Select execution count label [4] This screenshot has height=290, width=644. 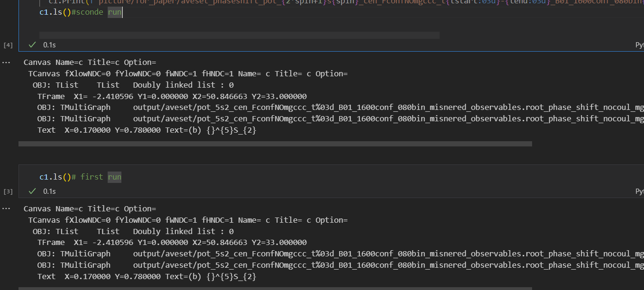point(8,45)
